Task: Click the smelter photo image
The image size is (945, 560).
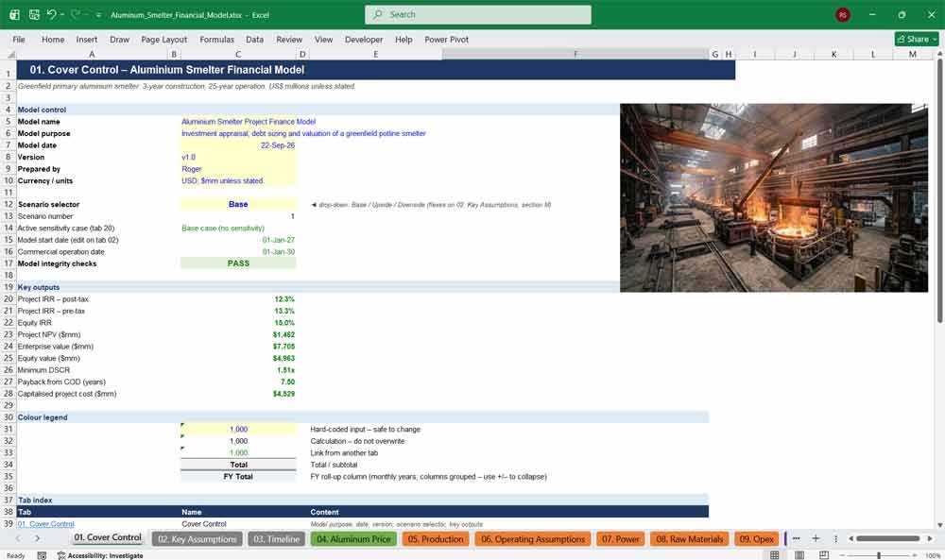Action: coord(774,197)
